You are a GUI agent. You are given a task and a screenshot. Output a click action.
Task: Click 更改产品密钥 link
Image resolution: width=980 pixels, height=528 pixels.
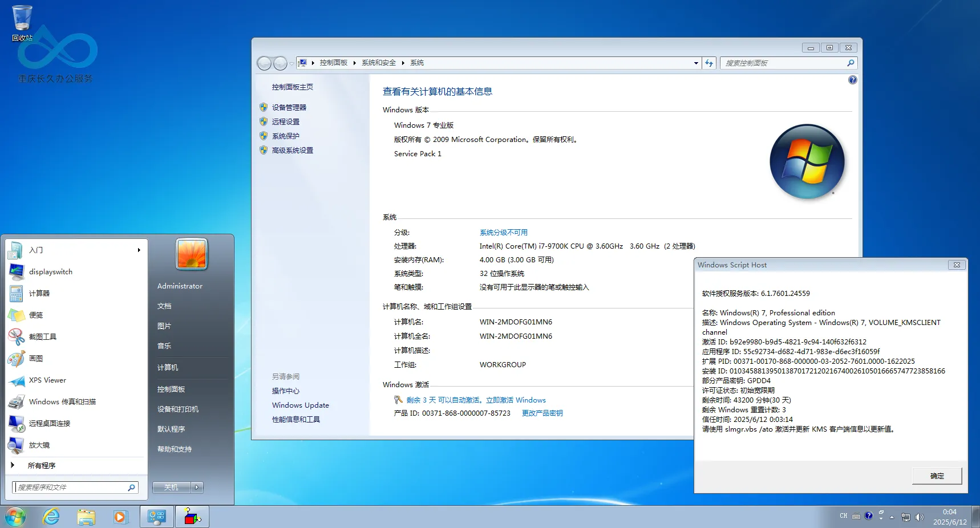[542, 413]
